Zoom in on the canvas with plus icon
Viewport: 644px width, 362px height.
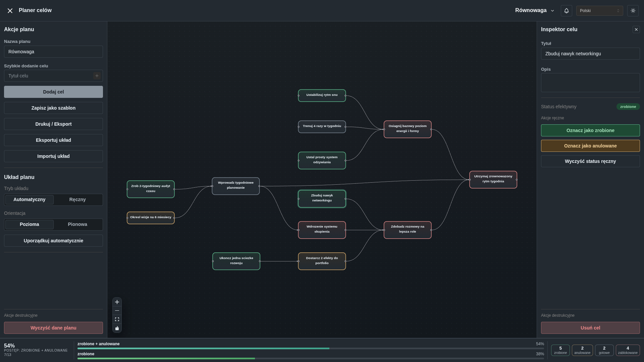[x=117, y=302]
